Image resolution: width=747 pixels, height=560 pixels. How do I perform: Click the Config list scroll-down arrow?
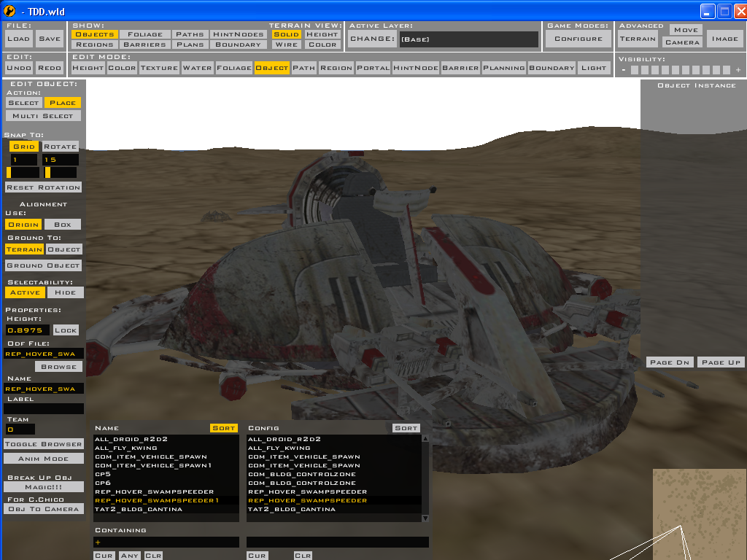(x=425, y=518)
